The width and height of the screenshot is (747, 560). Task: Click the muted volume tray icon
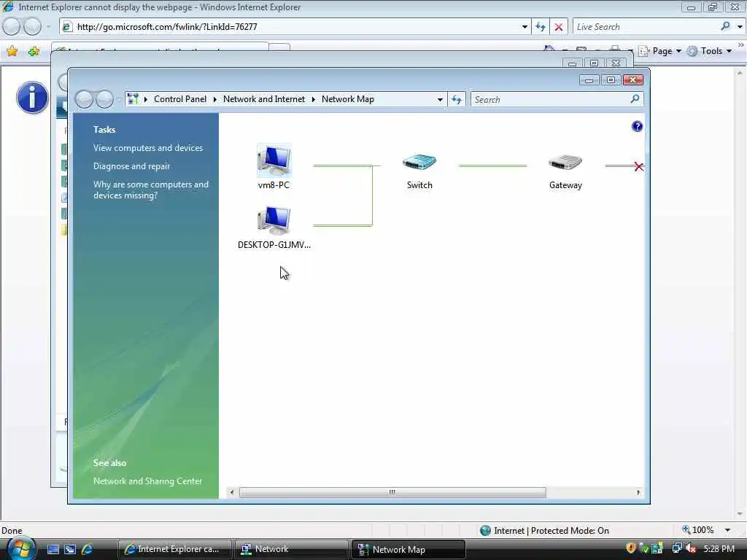click(x=690, y=548)
